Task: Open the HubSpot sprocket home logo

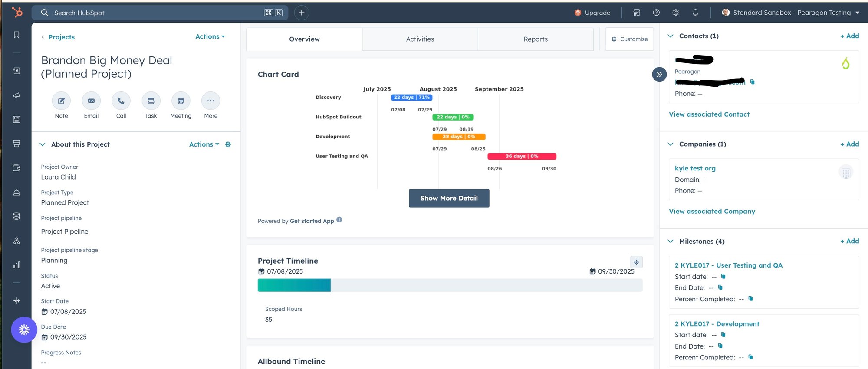Action: click(x=17, y=12)
